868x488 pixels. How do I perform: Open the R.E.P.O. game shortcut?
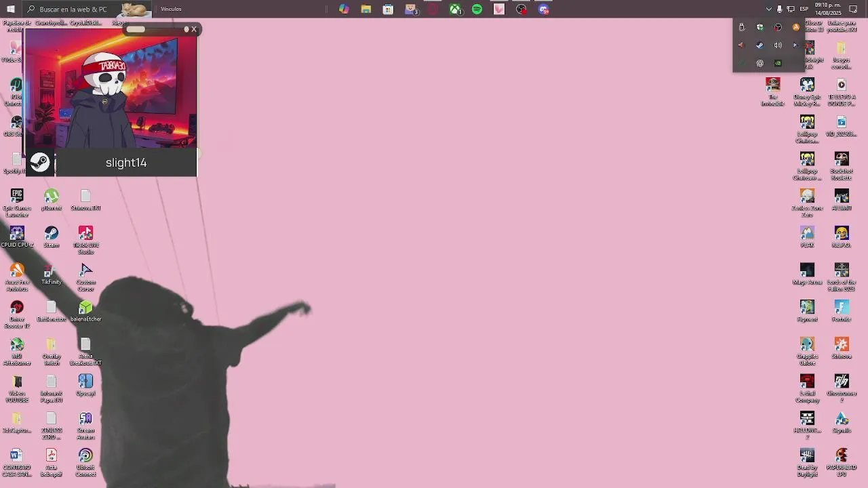click(x=842, y=237)
